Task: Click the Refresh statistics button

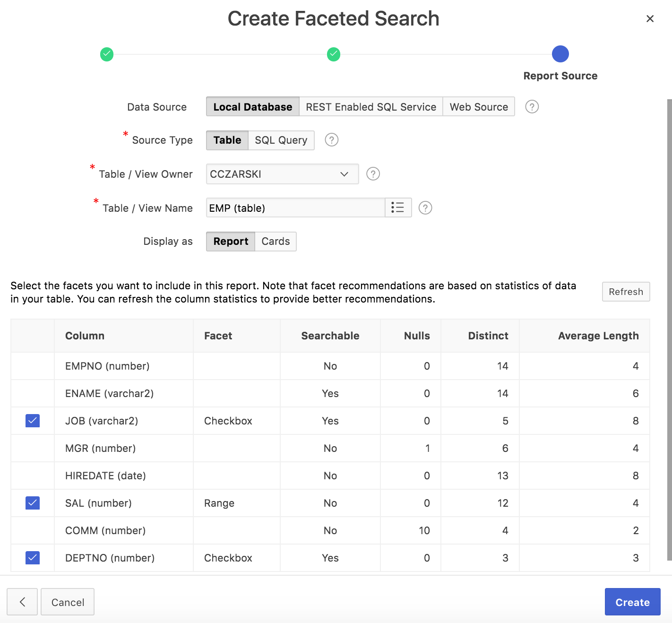Action: pos(626,292)
